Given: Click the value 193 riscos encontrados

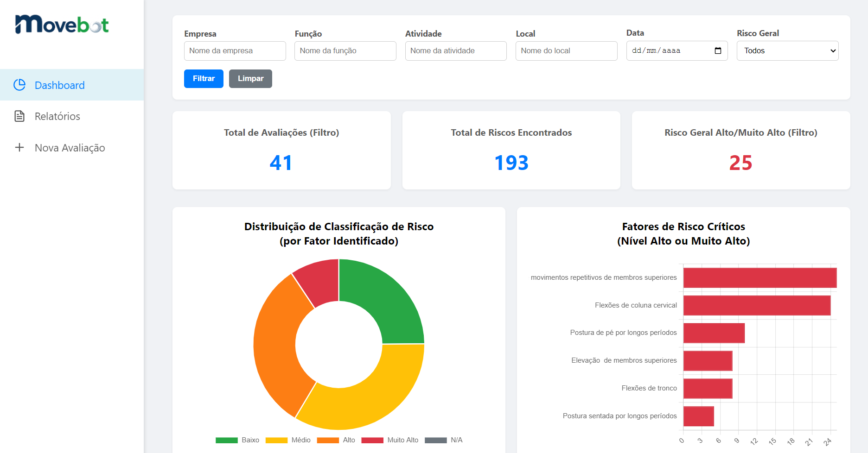Looking at the screenshot, I should (511, 163).
